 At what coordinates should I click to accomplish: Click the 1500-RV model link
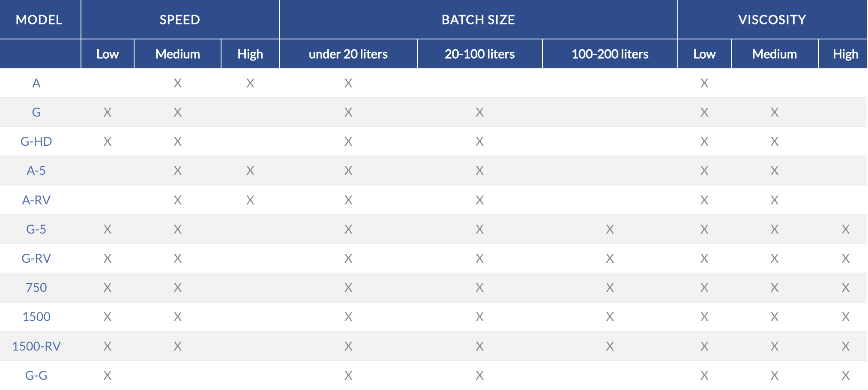click(36, 346)
